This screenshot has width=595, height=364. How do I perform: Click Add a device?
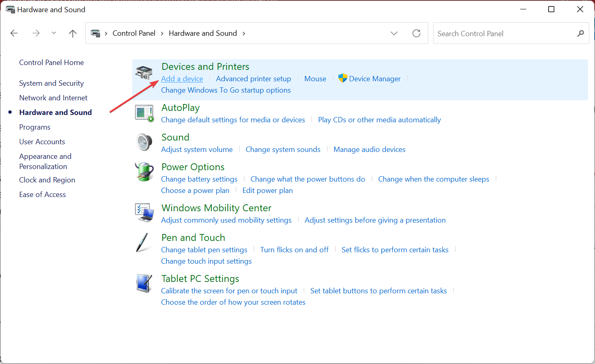click(182, 79)
